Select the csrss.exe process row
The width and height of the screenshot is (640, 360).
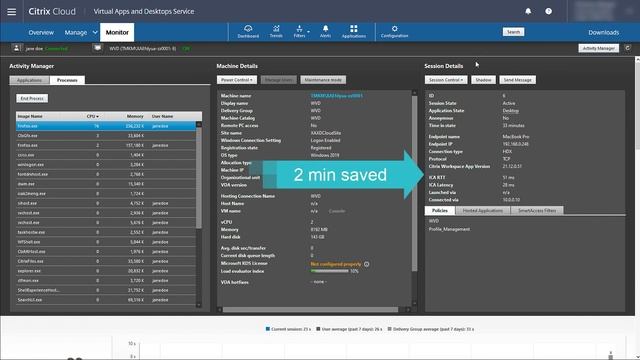point(106,155)
